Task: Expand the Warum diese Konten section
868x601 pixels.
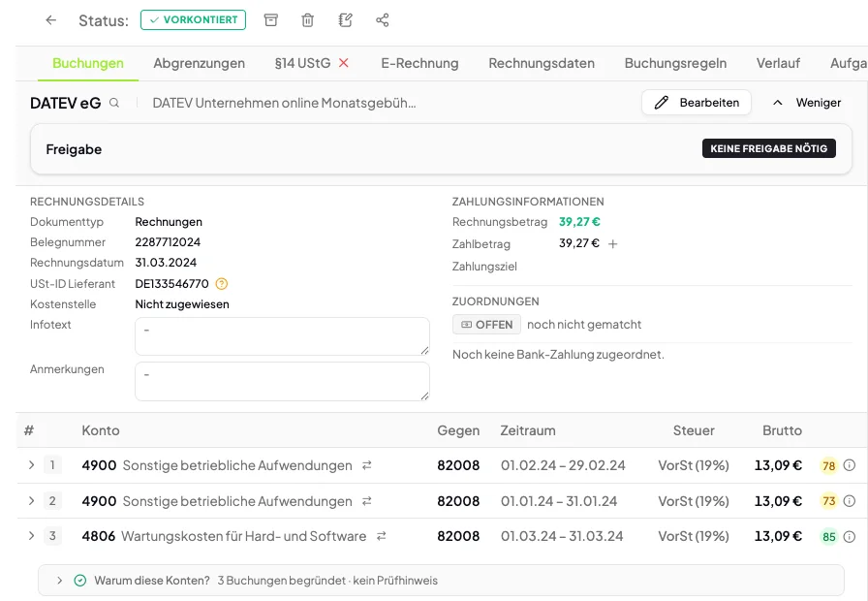Action: point(59,581)
